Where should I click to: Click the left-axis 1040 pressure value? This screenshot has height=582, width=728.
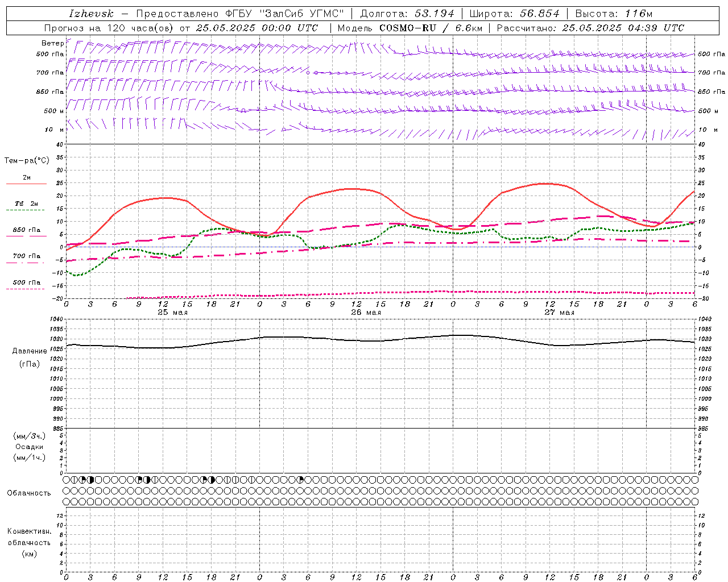point(57,319)
